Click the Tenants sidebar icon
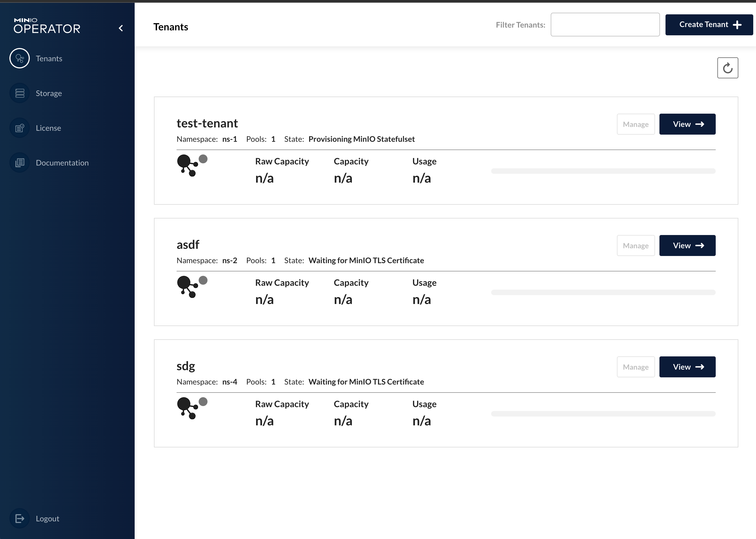 click(20, 58)
